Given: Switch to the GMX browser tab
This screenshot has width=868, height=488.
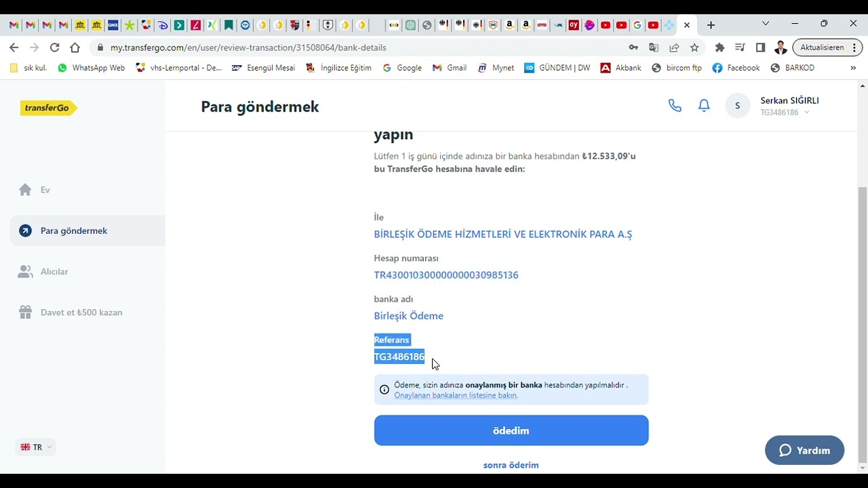Looking at the screenshot, I should pyautogui.click(x=113, y=25).
